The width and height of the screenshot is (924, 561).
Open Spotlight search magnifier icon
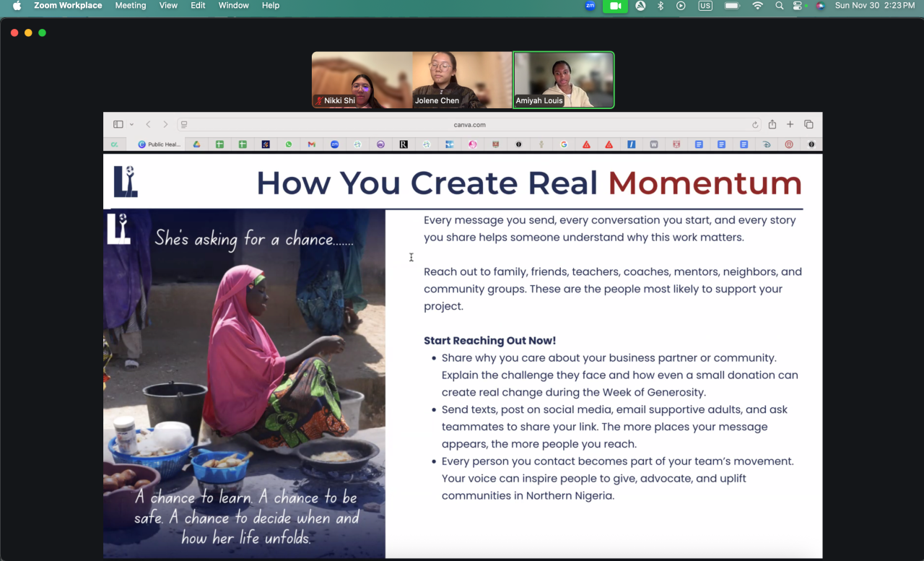point(779,6)
